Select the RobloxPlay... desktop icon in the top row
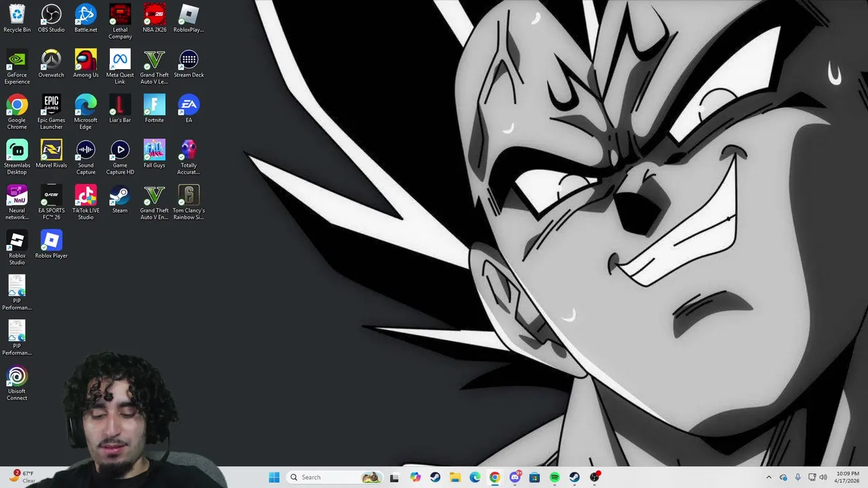 pos(189,18)
